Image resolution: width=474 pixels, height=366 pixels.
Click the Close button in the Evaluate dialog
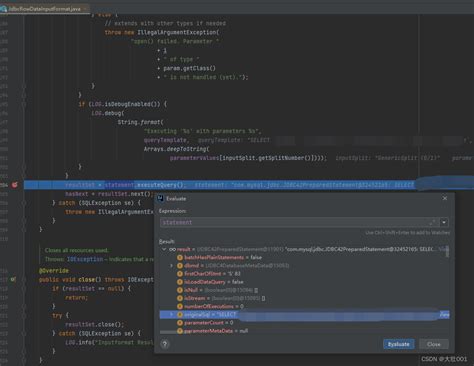click(434, 344)
